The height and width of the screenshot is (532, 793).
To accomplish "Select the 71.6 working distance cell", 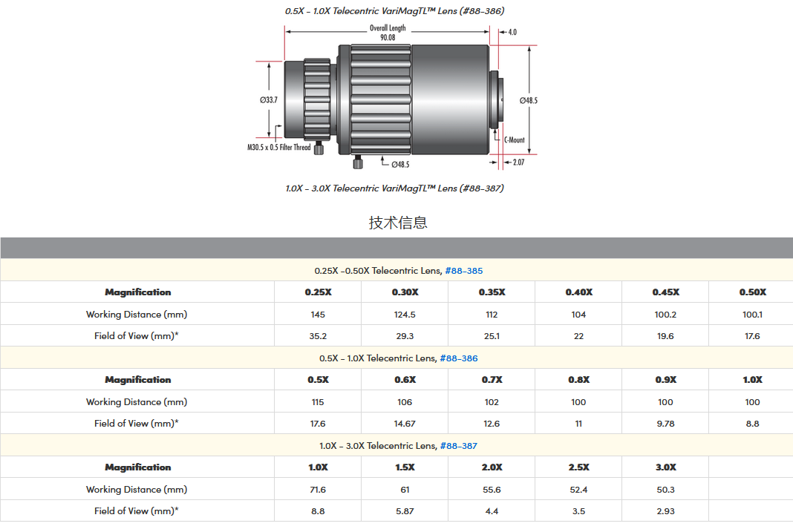I will click(318, 490).
